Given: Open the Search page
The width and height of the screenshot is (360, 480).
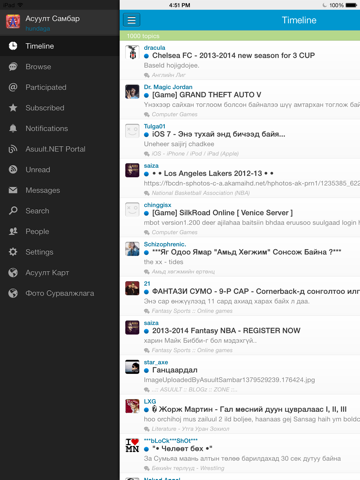Looking at the screenshot, I should pos(60,211).
